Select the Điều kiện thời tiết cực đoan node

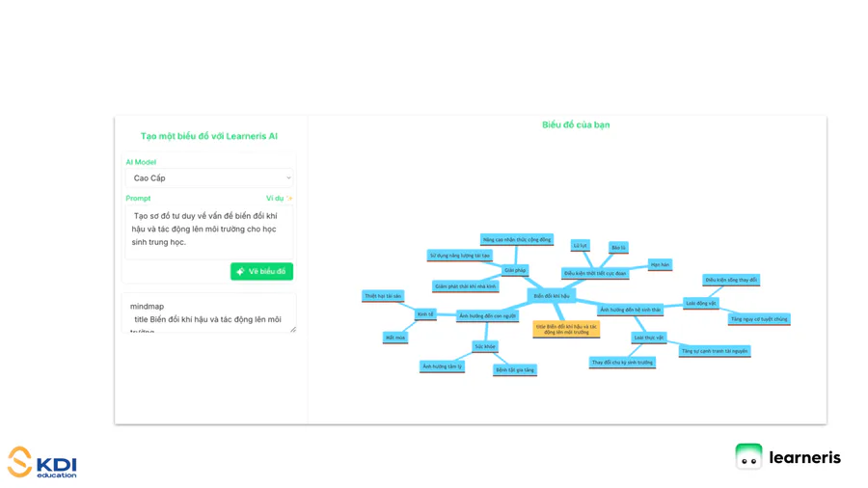coord(595,274)
